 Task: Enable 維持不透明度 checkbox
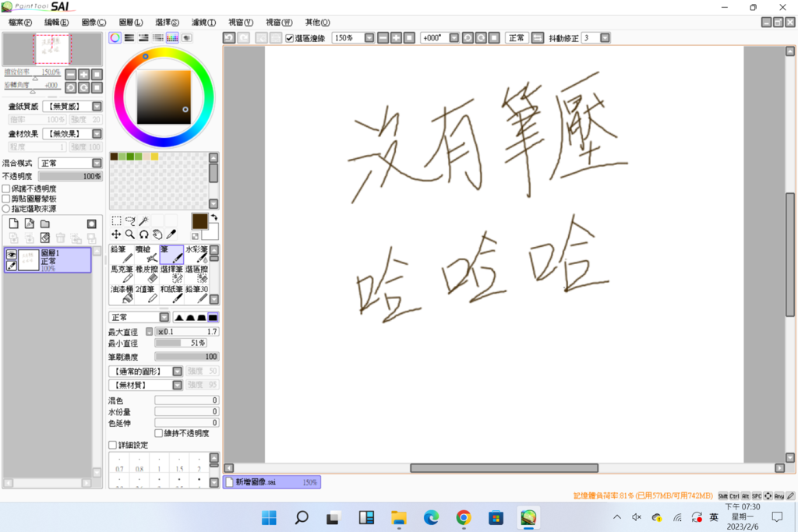coord(159,433)
